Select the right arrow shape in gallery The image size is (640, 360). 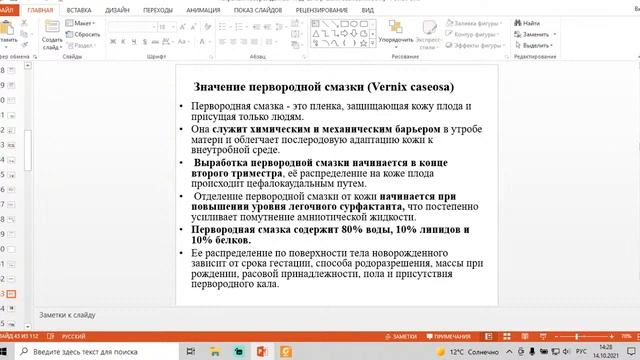pyautogui.click(x=344, y=33)
